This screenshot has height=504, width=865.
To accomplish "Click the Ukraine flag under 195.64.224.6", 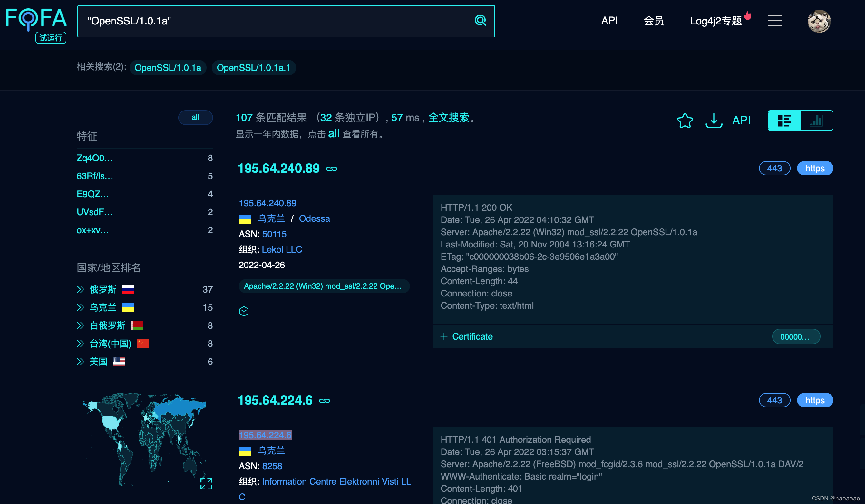I will 245,451.
